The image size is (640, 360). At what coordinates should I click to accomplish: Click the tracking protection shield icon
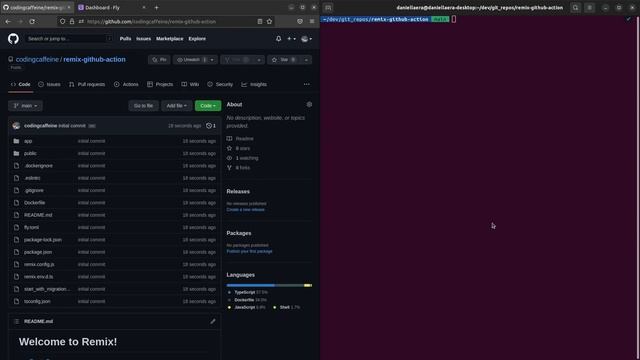62,21
